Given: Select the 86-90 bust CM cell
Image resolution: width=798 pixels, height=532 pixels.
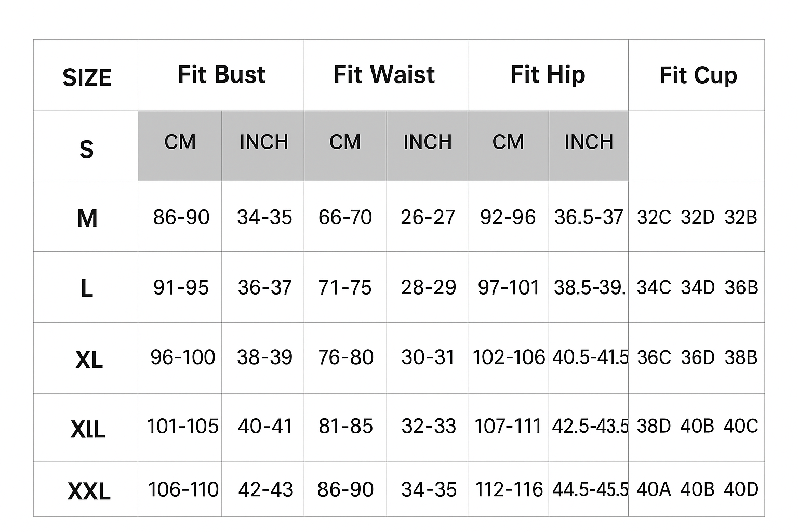Looking at the screenshot, I should click(180, 217).
